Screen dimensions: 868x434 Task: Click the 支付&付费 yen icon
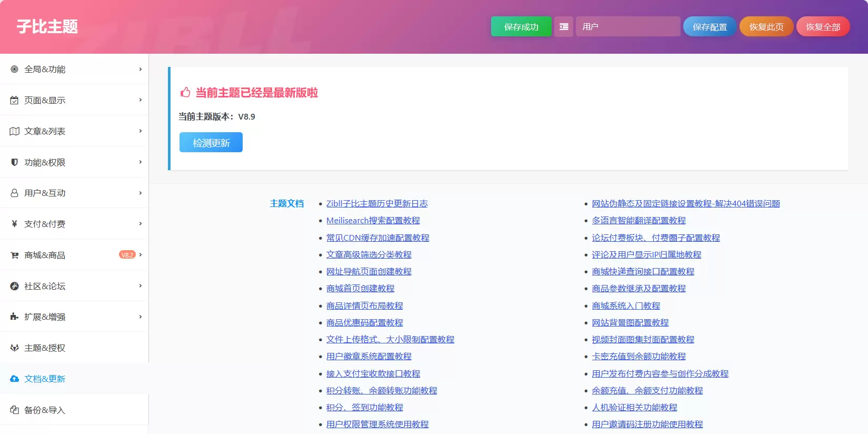coord(14,224)
